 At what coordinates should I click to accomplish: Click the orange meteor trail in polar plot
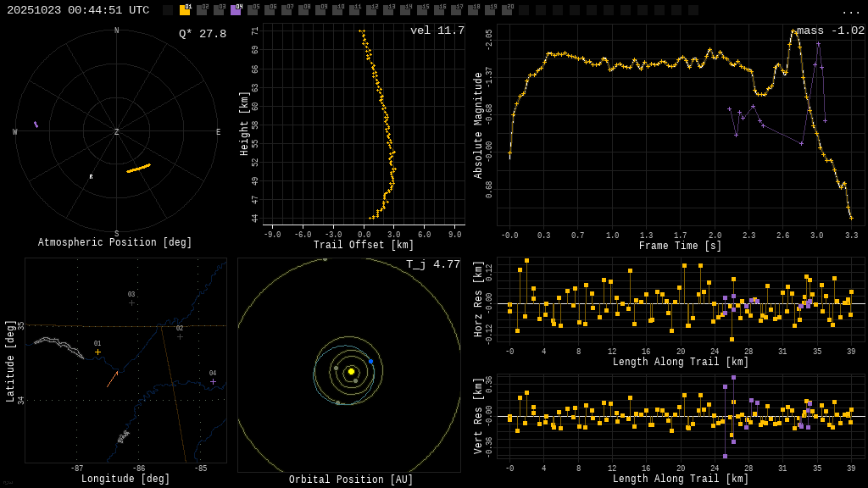coord(138,169)
